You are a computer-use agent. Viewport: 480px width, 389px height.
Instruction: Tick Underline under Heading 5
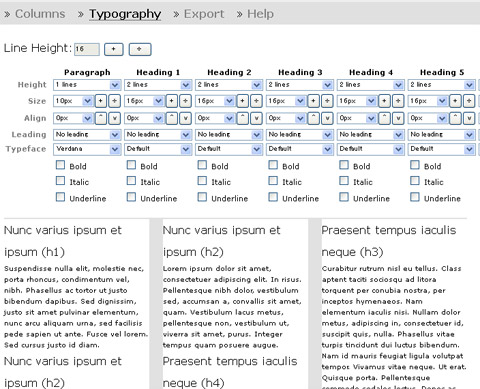pyautogui.click(x=415, y=197)
